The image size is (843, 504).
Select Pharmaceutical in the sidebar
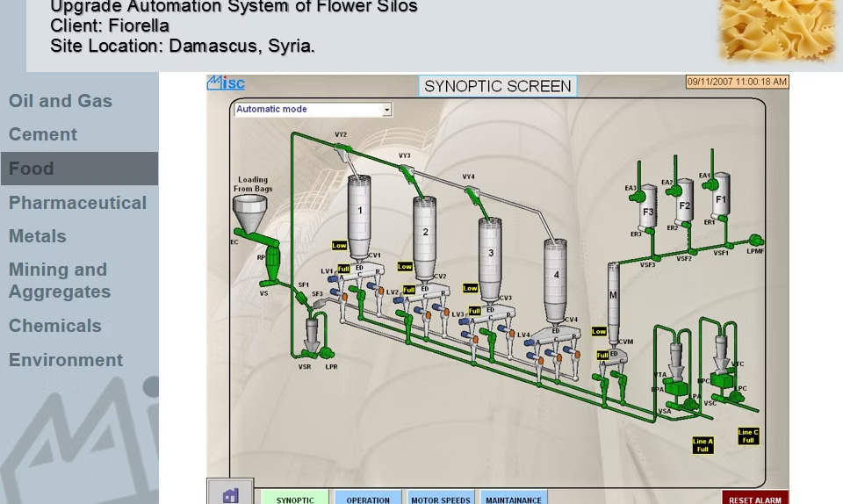(x=77, y=203)
